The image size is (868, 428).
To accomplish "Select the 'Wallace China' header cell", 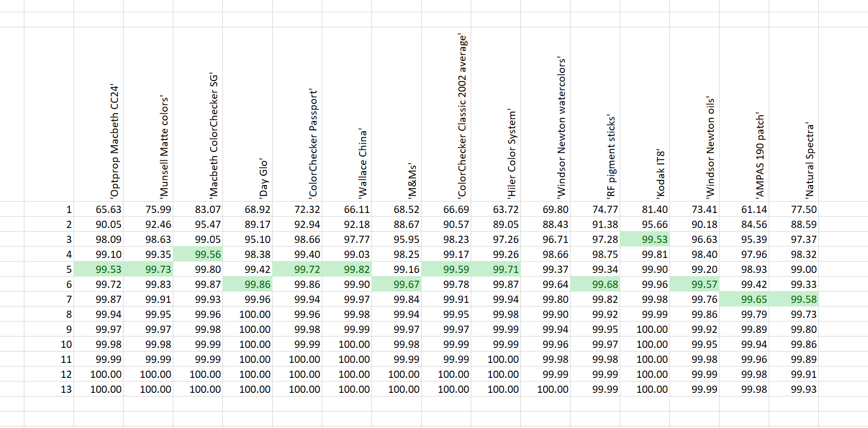I will pos(347,114).
